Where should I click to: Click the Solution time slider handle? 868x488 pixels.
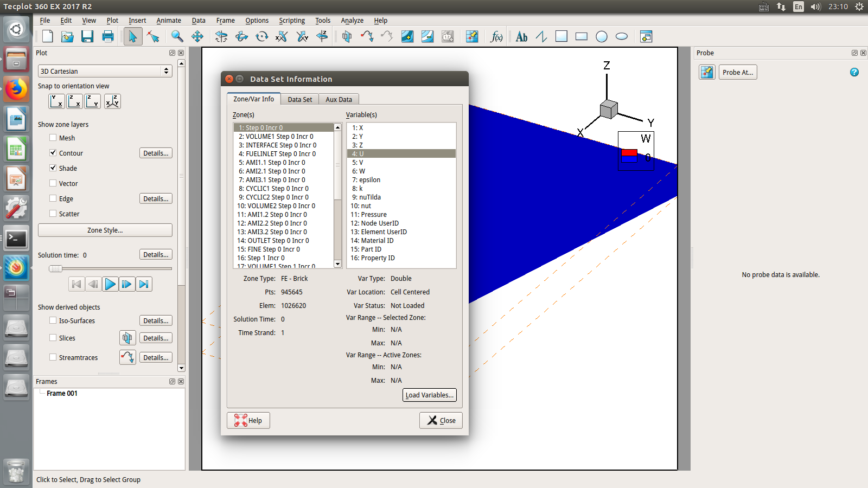click(x=55, y=268)
